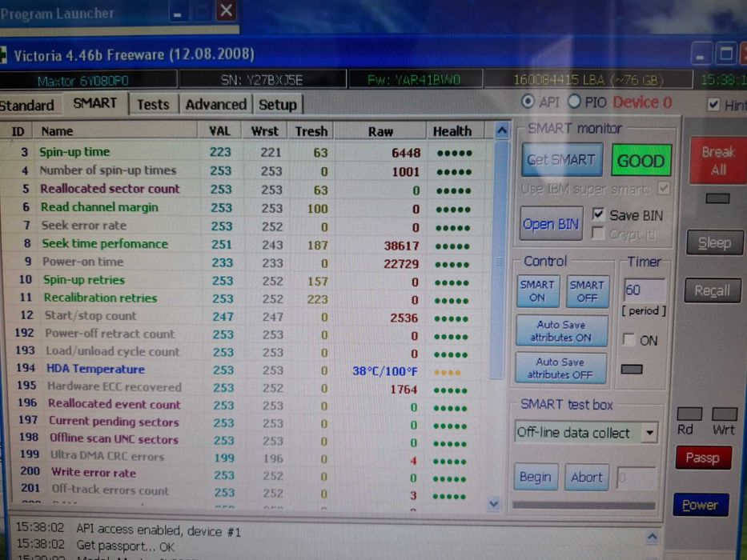The height and width of the screenshot is (560, 747).
Task: Minimize the Program Launcher window
Action: 177,12
